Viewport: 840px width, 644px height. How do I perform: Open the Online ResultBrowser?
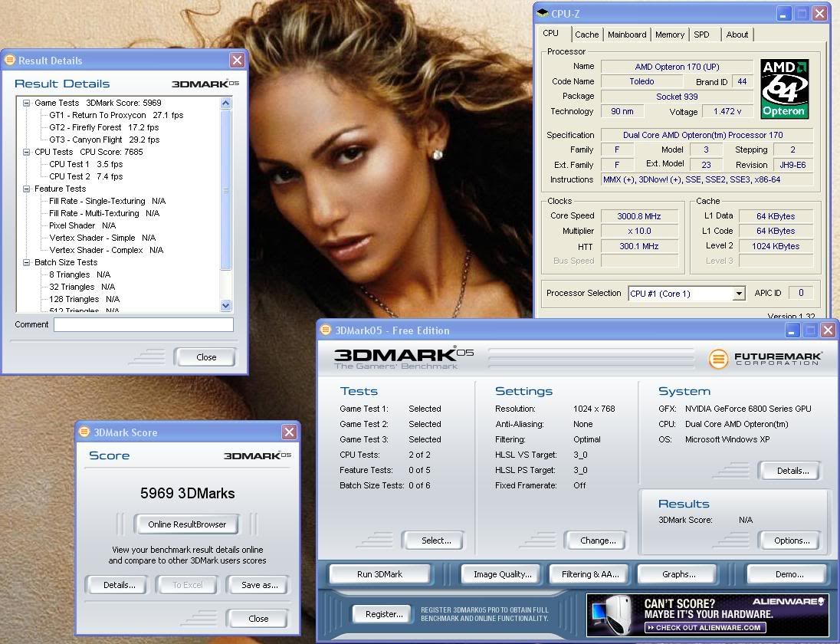[x=187, y=524]
